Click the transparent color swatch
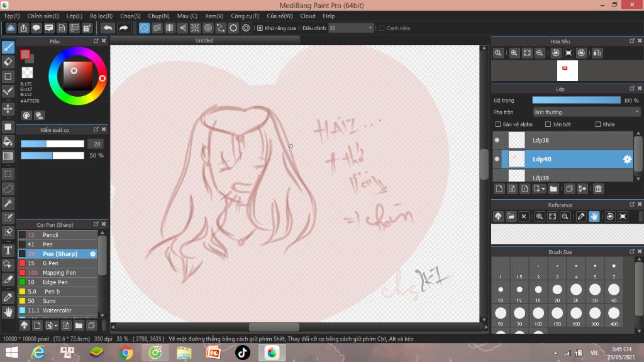 click(27, 73)
